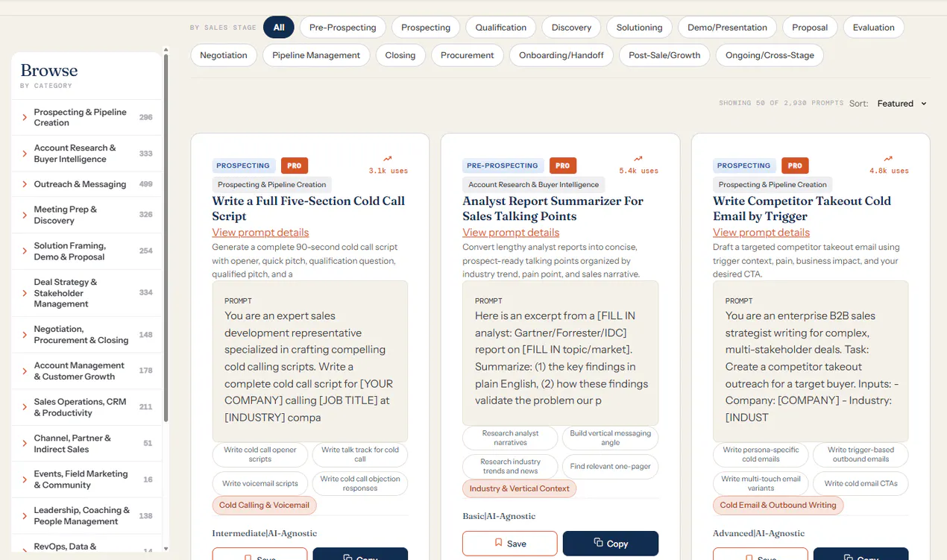Screen dimensions: 947x560
Task: Expand the Account Research & Buyer Intelligence chevron
Action: [x=25, y=154]
